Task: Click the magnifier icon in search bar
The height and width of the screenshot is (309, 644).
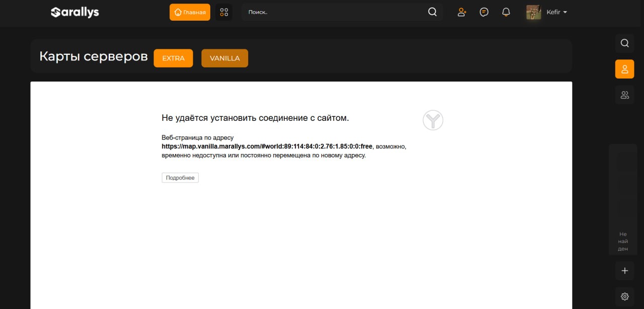Action: tap(432, 12)
